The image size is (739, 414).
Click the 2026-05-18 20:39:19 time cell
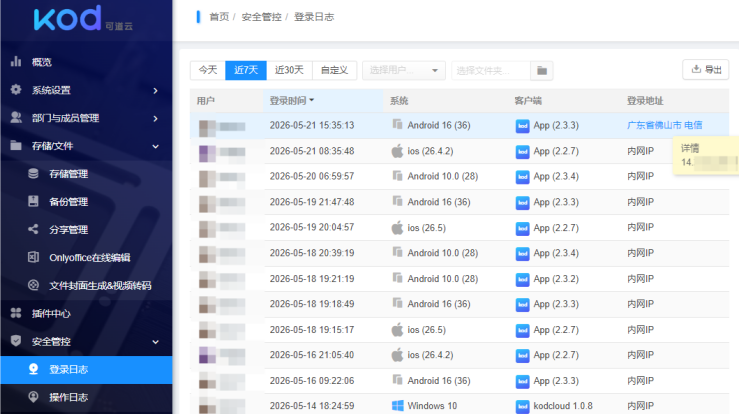pos(312,253)
